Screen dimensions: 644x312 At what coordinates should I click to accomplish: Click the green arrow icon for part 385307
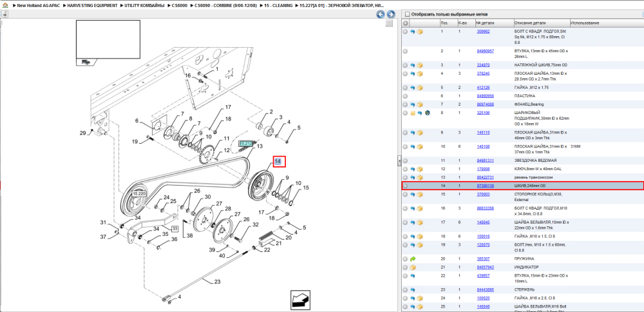(413, 259)
